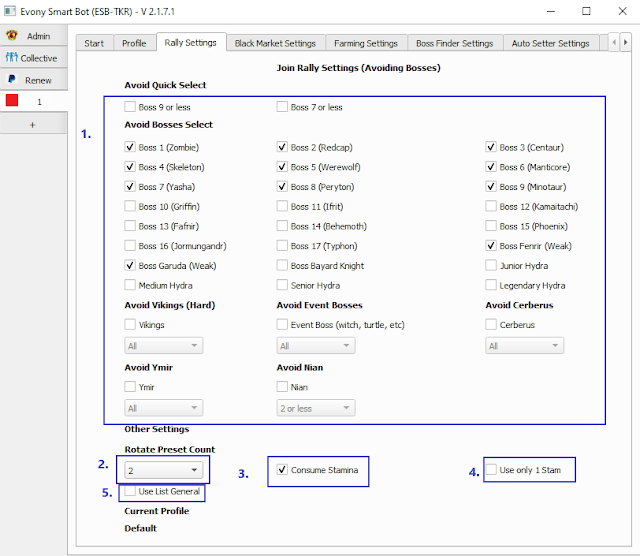Uncheck Boss 7 (Yasha)
Viewport: 640px width, 556px height.
pyautogui.click(x=130, y=187)
